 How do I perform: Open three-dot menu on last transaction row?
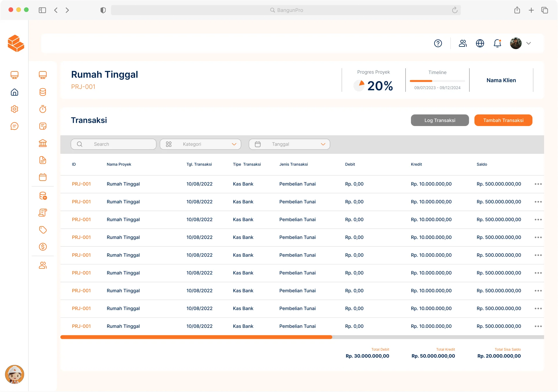(538, 326)
